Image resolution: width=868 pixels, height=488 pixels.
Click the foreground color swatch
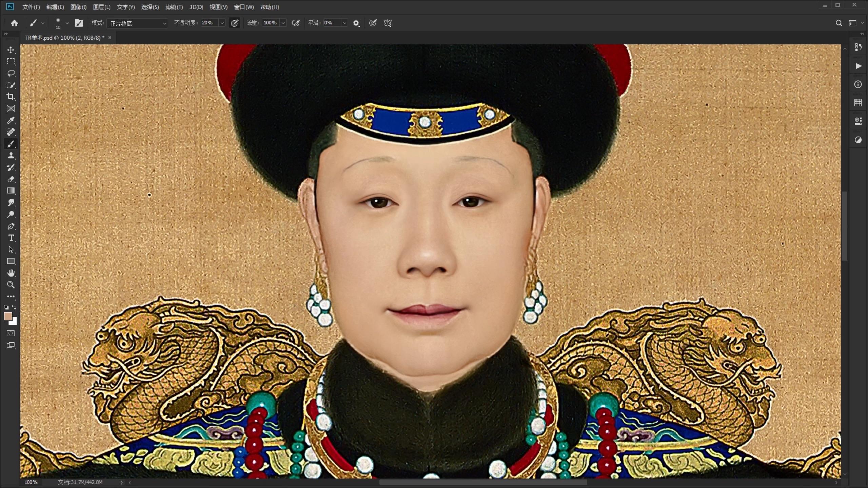click(8, 316)
